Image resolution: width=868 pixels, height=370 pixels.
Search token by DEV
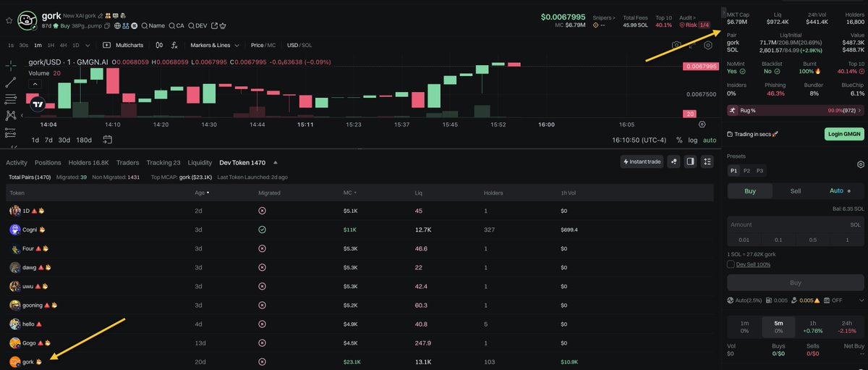[x=197, y=25]
